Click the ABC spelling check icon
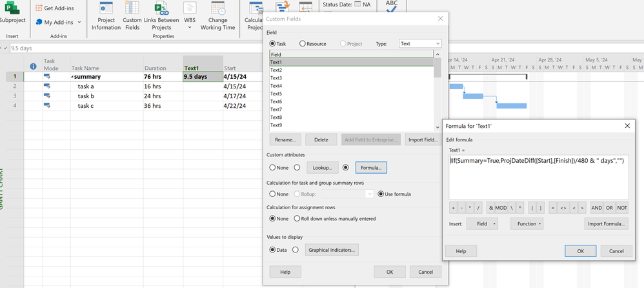The width and height of the screenshot is (644, 288). click(x=392, y=6)
